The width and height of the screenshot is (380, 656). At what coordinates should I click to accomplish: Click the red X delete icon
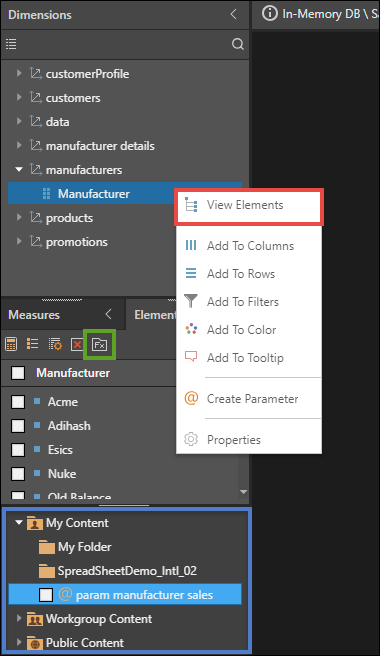pos(77,344)
